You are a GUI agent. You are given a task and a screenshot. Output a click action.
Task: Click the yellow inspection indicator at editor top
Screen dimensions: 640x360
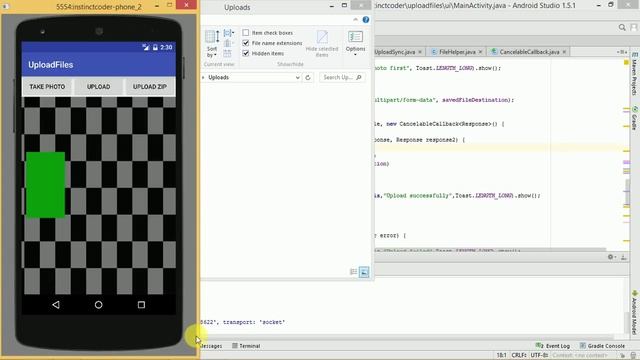click(626, 62)
